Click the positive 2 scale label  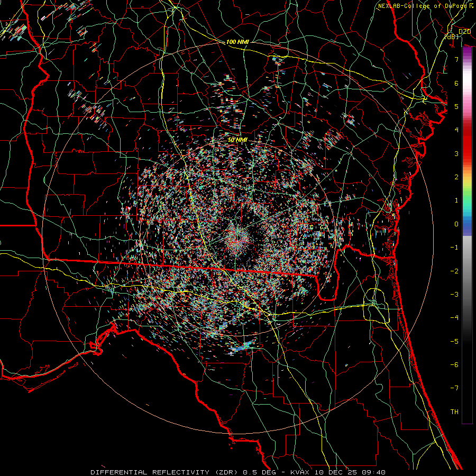click(x=456, y=177)
